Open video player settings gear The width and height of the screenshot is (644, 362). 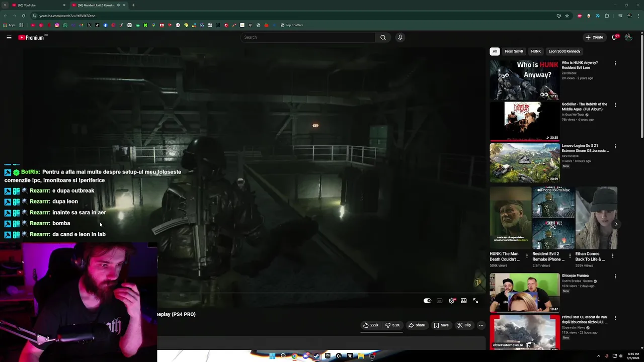click(451, 301)
